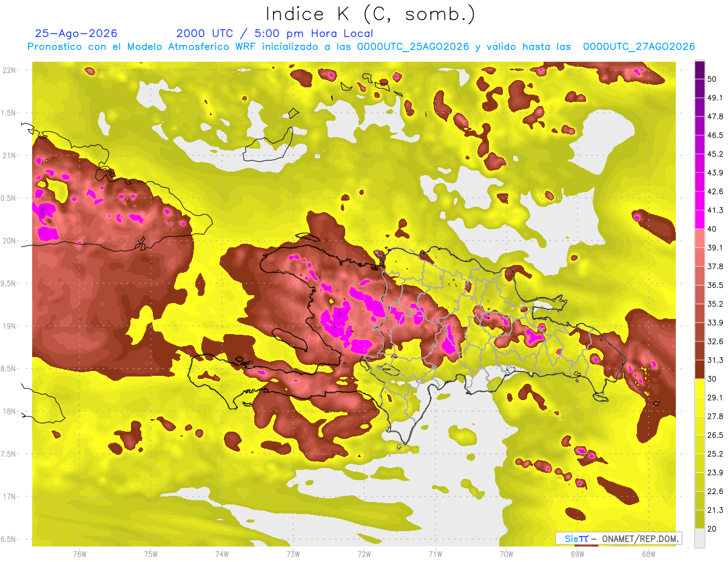Click the '69W' longitude label

pos(578,554)
